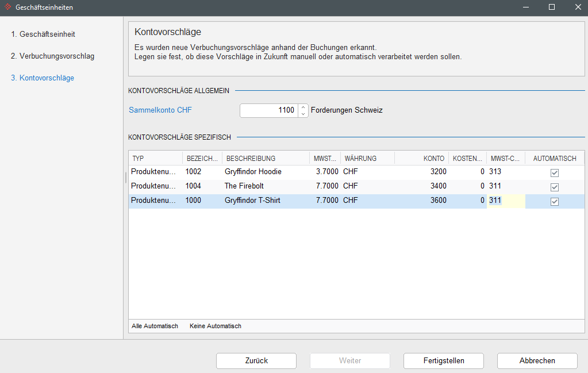The height and width of the screenshot is (373, 588).
Task: Cancel the dialog with Abbrechen
Action: pos(537,360)
